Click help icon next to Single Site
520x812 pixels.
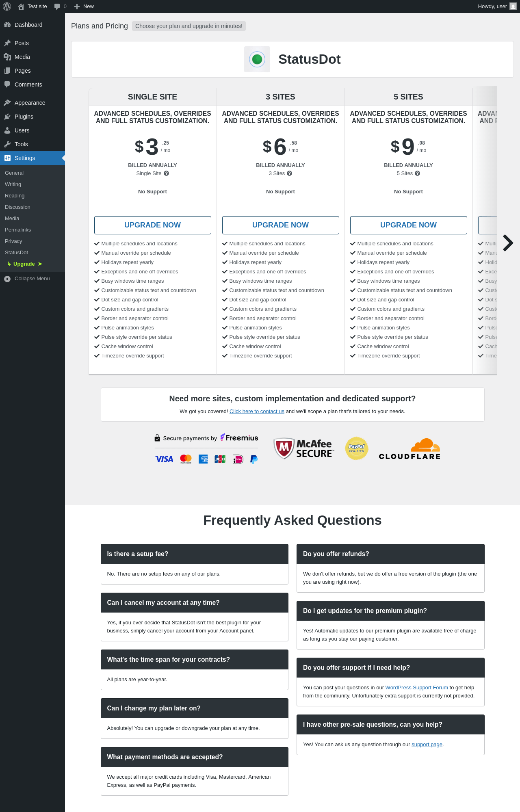(167, 173)
